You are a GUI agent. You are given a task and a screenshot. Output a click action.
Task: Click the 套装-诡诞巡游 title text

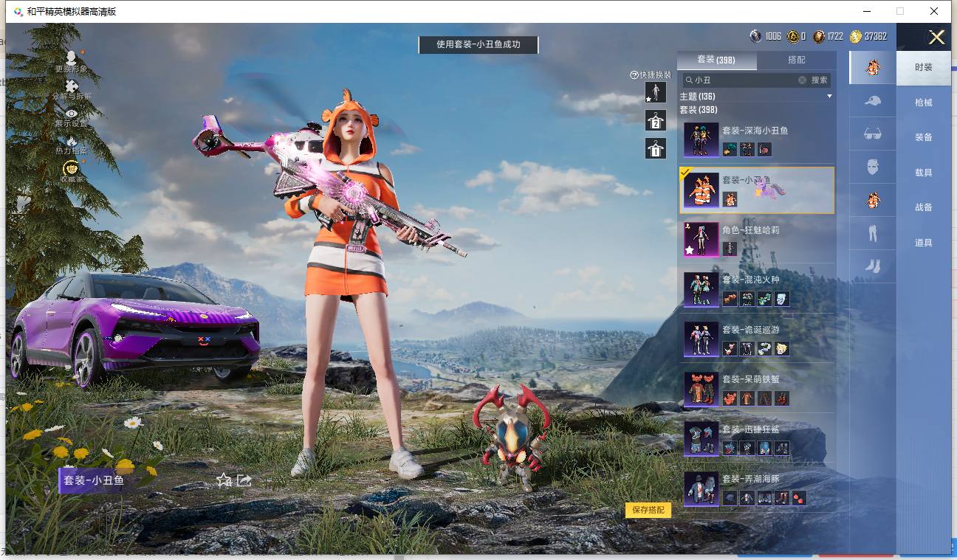(x=751, y=329)
